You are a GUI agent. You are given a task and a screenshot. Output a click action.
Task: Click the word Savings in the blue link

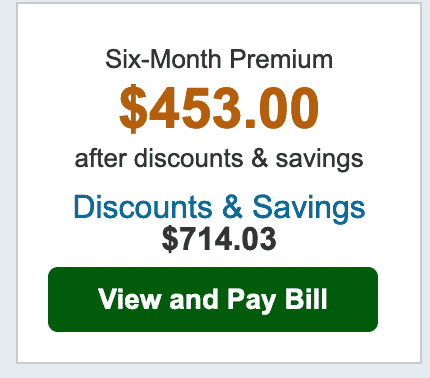point(309,208)
